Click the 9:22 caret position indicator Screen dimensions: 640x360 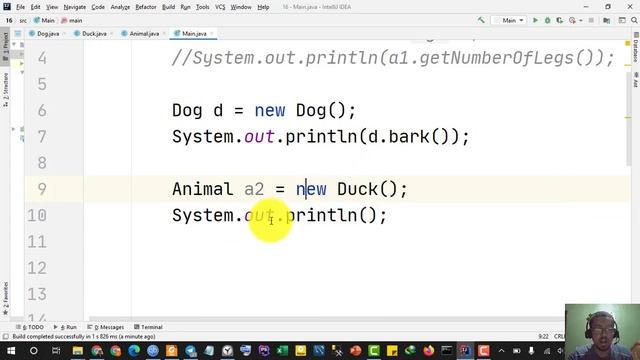543,337
